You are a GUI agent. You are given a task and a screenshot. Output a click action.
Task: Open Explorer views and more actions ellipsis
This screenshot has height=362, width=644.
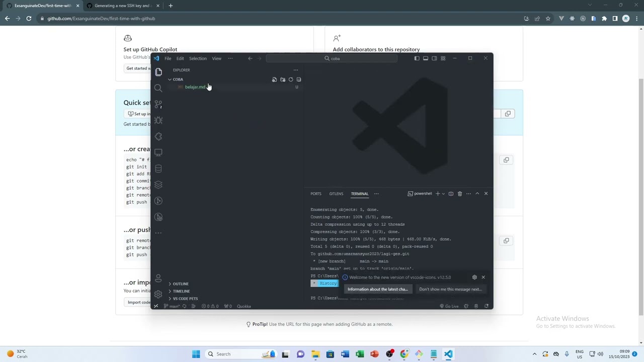point(296,70)
